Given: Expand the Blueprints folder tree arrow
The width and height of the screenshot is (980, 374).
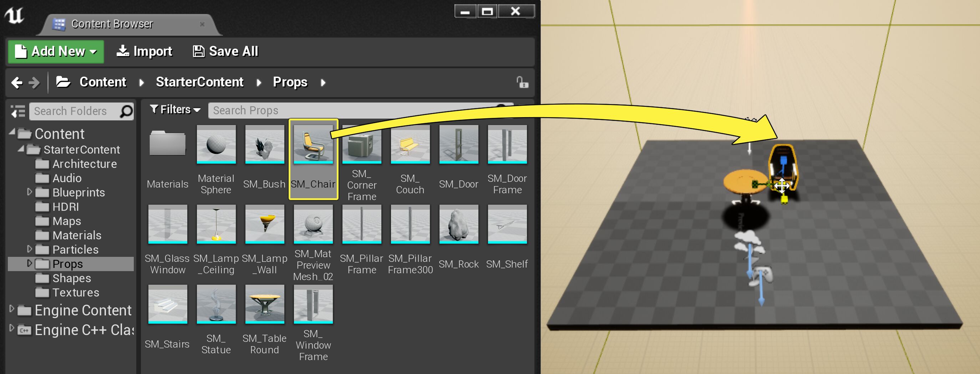Looking at the screenshot, I should (30, 192).
